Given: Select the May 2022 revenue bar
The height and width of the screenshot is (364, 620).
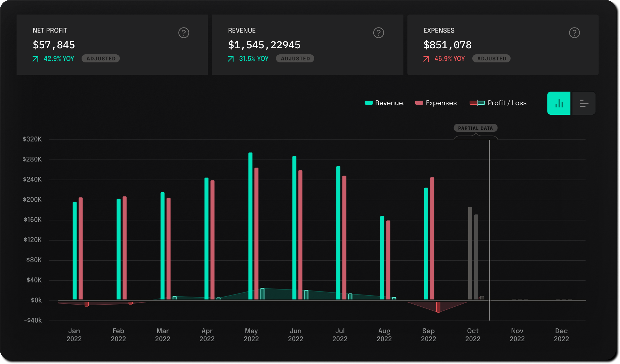Looking at the screenshot, I should tap(250, 225).
